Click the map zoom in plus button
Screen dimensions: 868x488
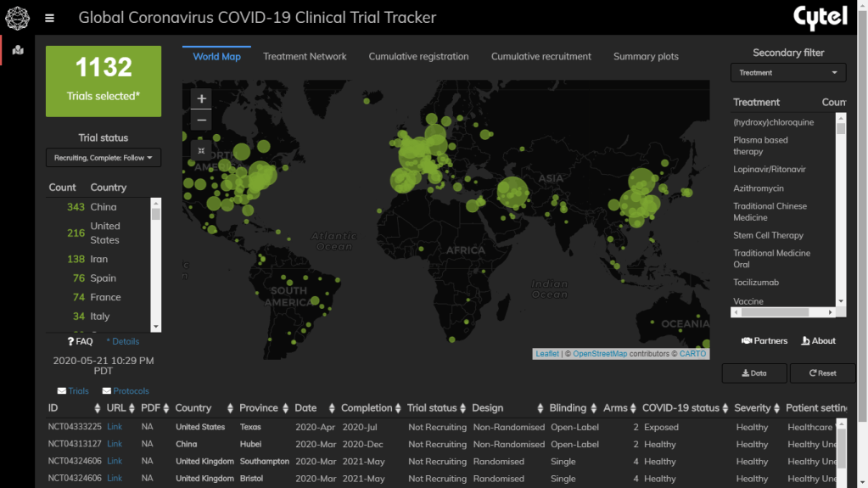201,98
